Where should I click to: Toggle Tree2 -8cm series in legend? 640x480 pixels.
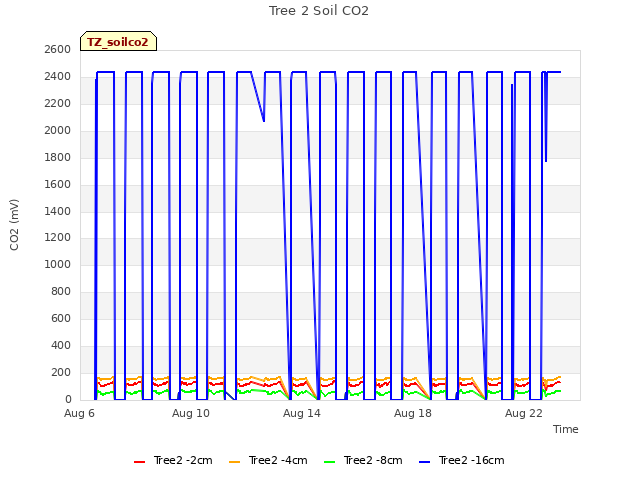click(x=363, y=460)
